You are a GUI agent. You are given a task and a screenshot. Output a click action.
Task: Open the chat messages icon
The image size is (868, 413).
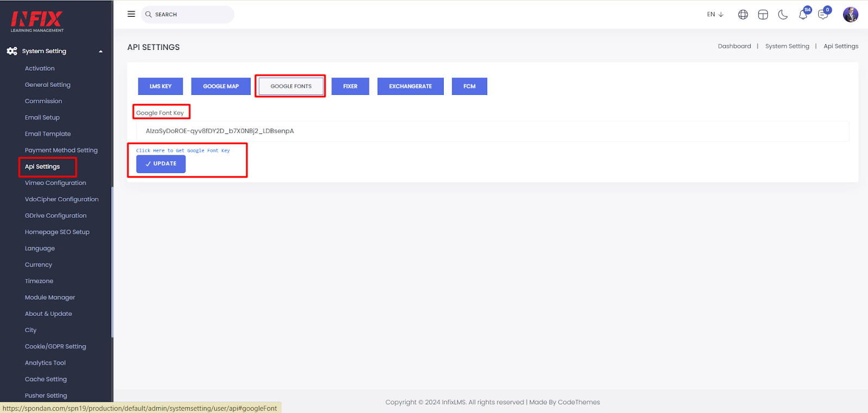click(823, 15)
